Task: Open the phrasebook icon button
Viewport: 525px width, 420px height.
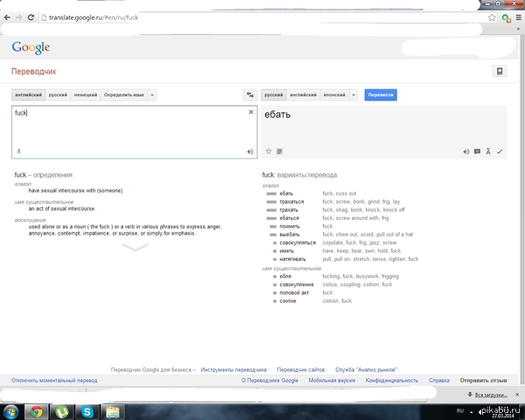Action: coord(500,72)
